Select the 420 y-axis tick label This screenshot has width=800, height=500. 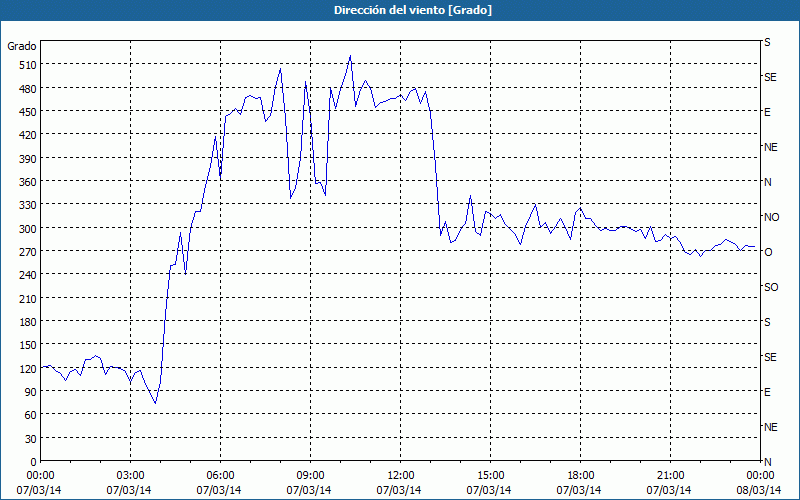coord(28,136)
